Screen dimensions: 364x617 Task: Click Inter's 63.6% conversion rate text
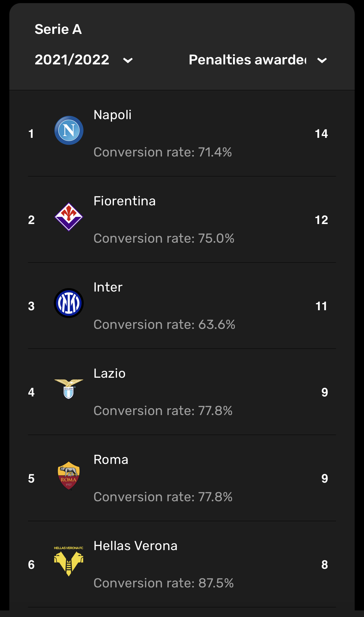(x=164, y=325)
